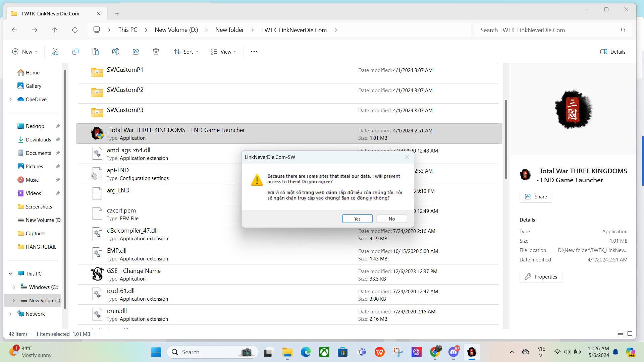Click the Share arrow icon in the toolbar
The width and height of the screenshot is (644, 362).
pyautogui.click(x=136, y=52)
